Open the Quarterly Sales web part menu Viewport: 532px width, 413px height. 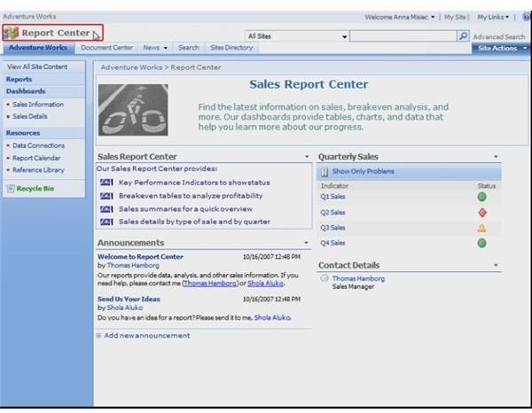tap(496, 157)
